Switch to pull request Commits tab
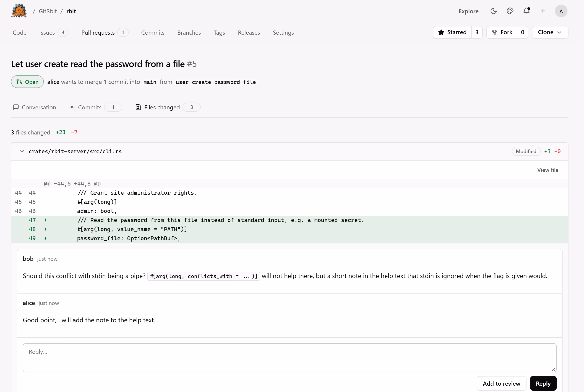This screenshot has width=584, height=392. [x=95, y=107]
